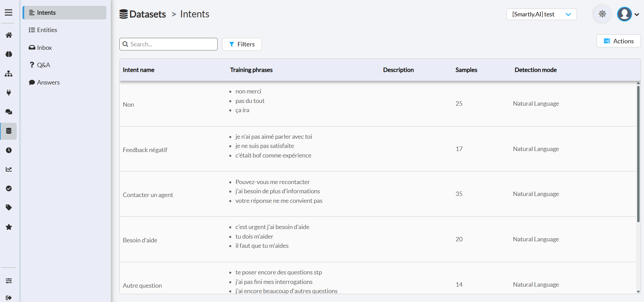Open the Q&A menu item
This screenshot has width=644, height=302.
click(x=43, y=65)
